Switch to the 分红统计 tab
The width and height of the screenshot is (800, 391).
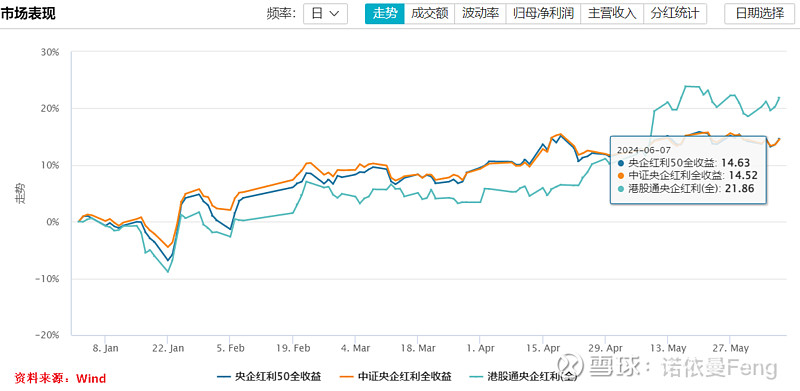(x=675, y=14)
